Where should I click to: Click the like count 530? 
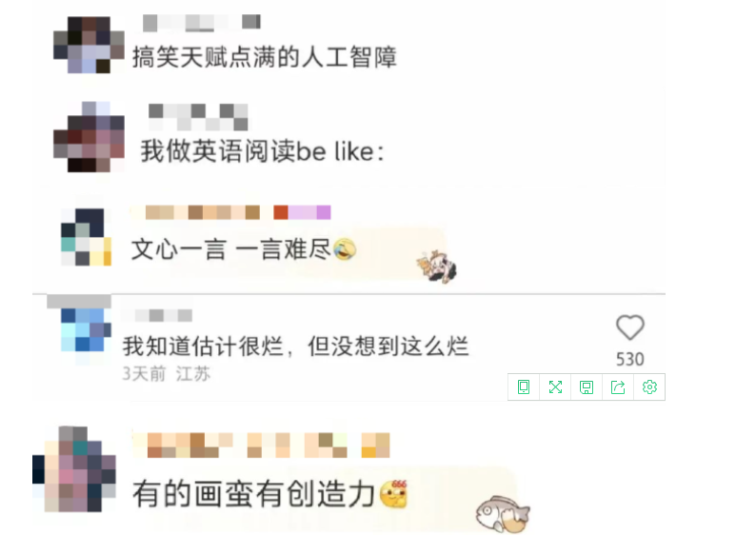tap(629, 359)
